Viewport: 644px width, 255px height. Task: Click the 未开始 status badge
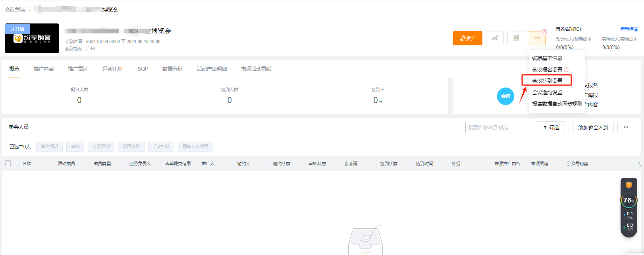tap(17, 29)
